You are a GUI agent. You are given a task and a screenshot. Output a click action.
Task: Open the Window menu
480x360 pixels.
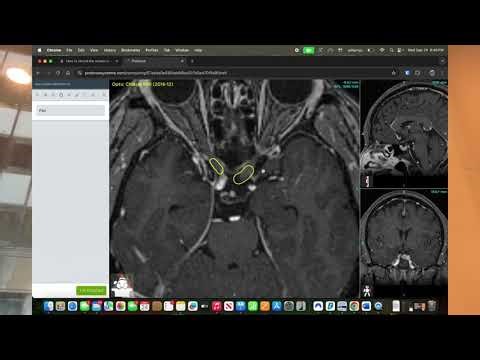182,50
